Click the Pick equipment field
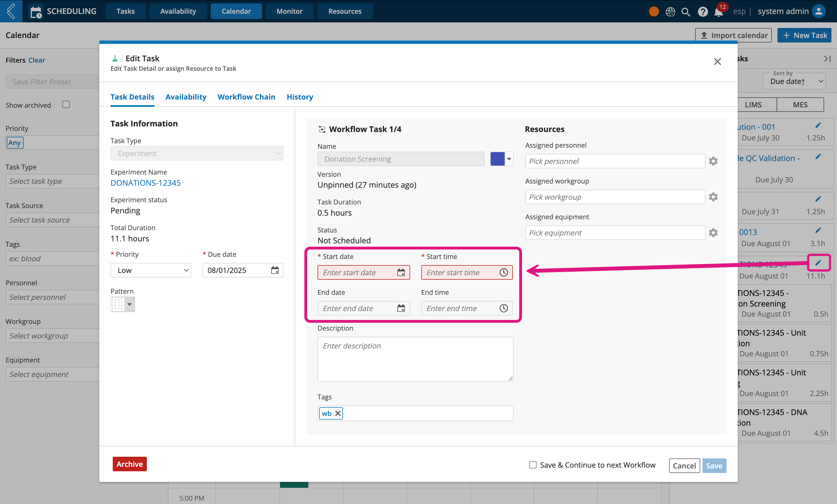 pyautogui.click(x=615, y=233)
